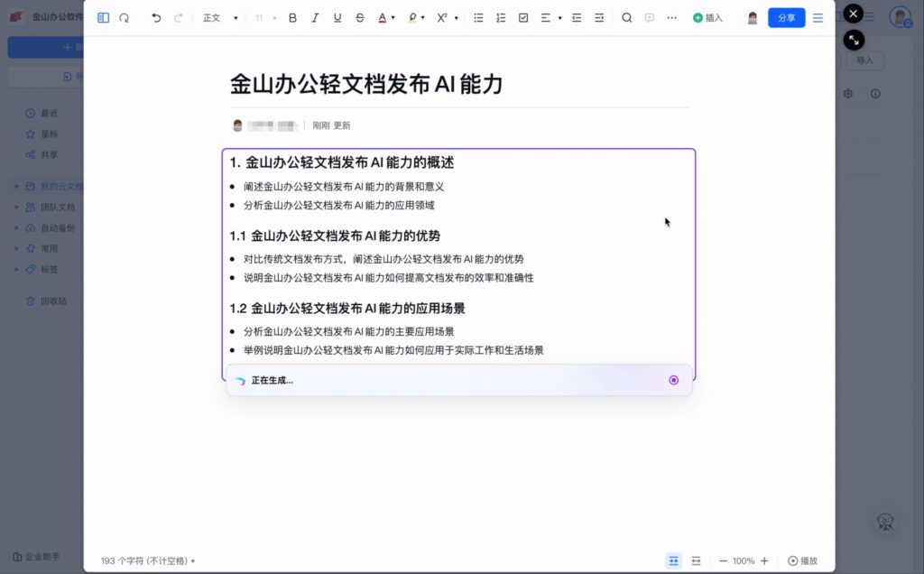
Task: Click the info icon in background window
Action: (875, 94)
